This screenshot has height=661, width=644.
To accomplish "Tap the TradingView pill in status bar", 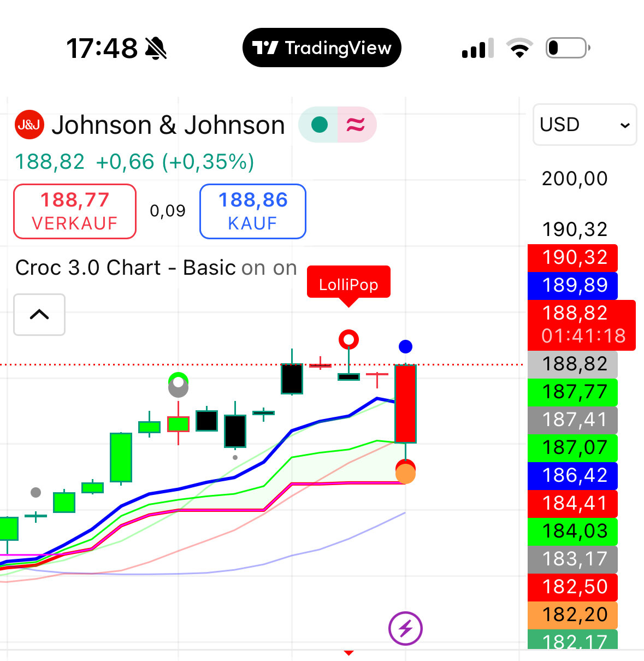I will coord(322,48).
